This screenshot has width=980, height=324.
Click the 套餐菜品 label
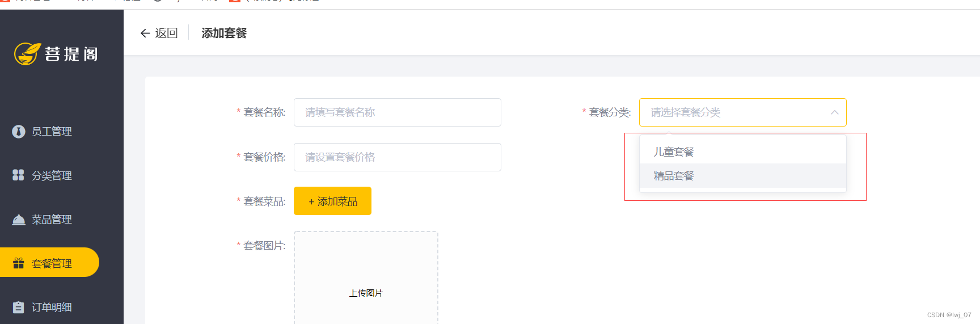click(x=264, y=201)
